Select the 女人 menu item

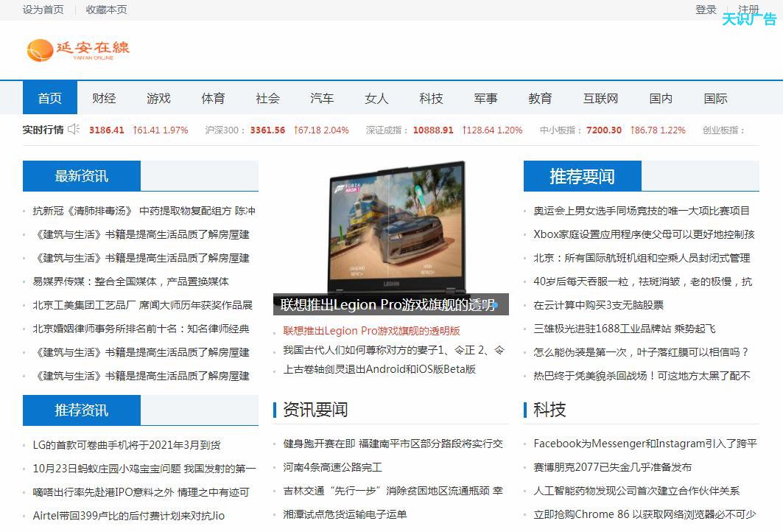[376, 98]
